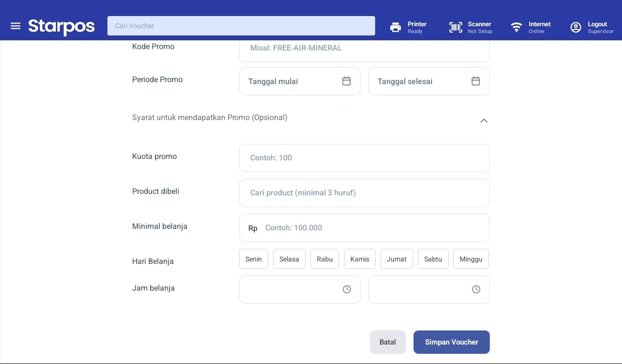The width and height of the screenshot is (622, 364).
Task: Click the Internet Online status text
Action: [x=539, y=27]
